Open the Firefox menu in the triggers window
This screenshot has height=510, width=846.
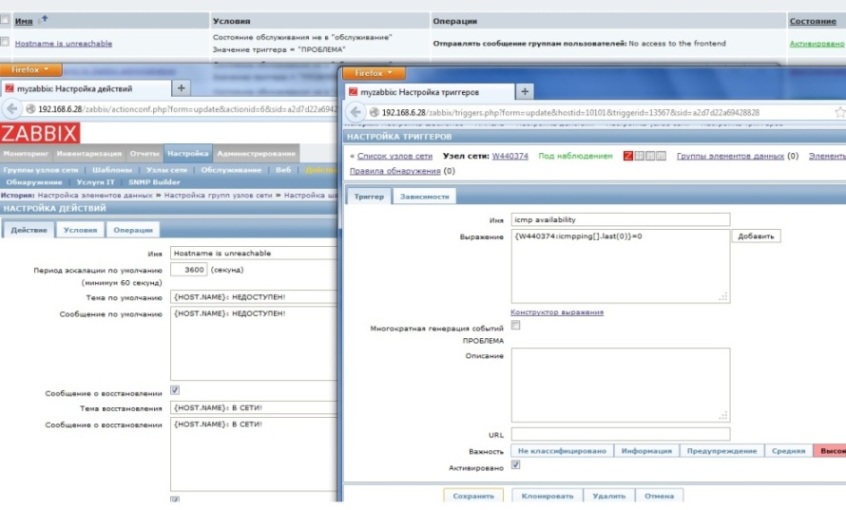373,73
